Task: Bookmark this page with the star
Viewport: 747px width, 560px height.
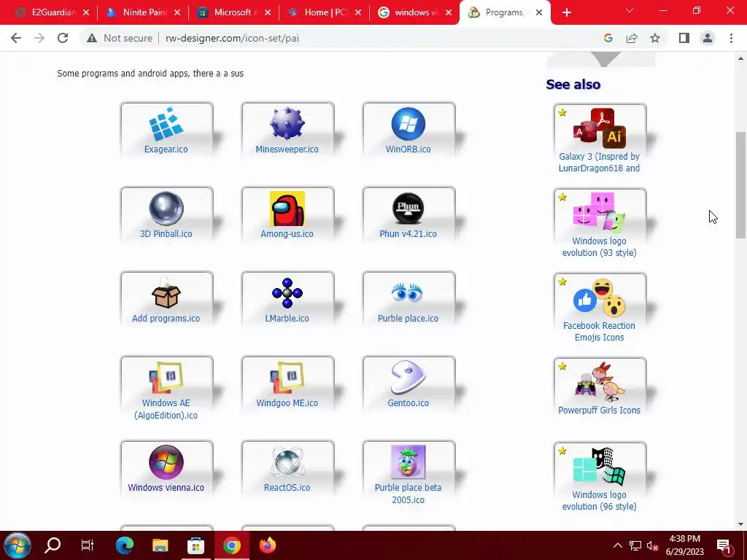Action: [655, 38]
